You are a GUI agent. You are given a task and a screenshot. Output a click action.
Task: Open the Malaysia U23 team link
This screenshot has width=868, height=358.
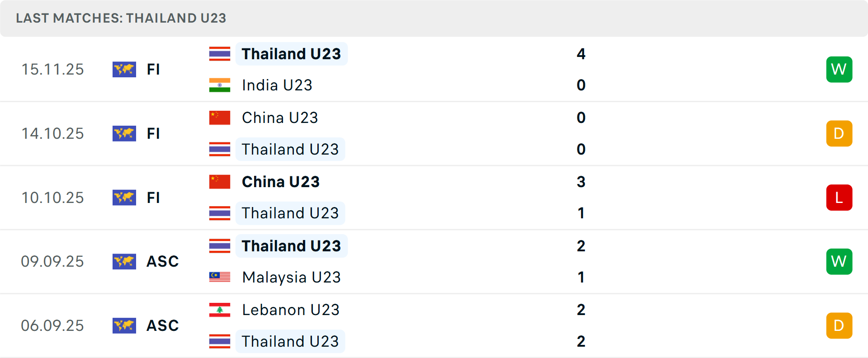tap(291, 277)
